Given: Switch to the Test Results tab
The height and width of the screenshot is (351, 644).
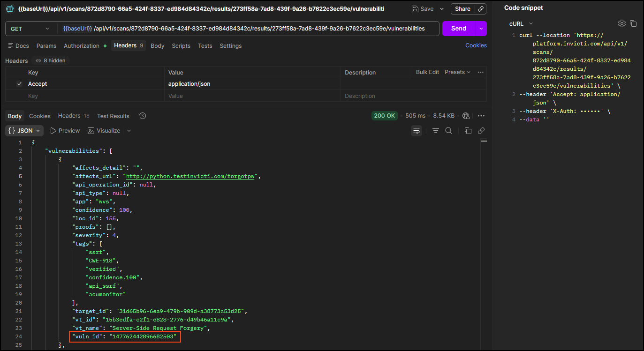Looking at the screenshot, I should tap(113, 116).
